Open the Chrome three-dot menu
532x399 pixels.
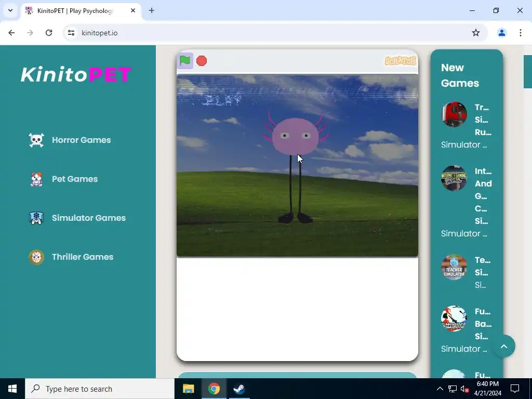pyautogui.click(x=521, y=33)
